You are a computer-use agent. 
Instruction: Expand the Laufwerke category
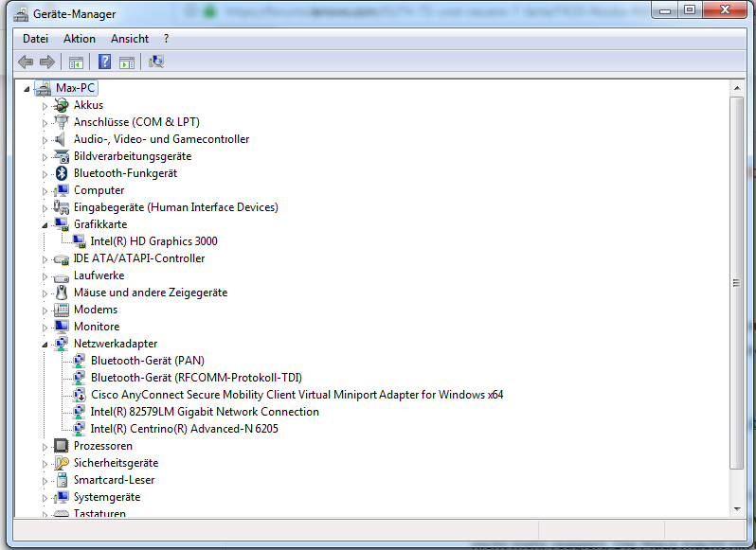[45, 276]
